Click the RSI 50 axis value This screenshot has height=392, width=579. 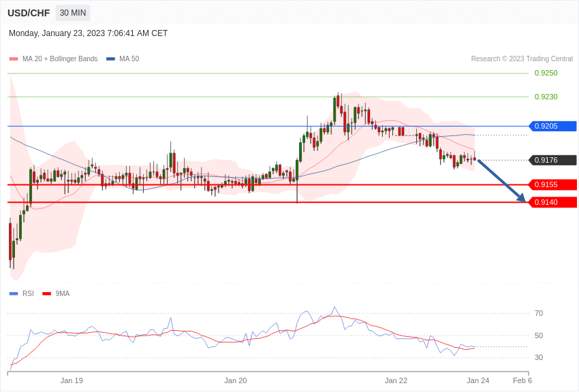click(539, 336)
